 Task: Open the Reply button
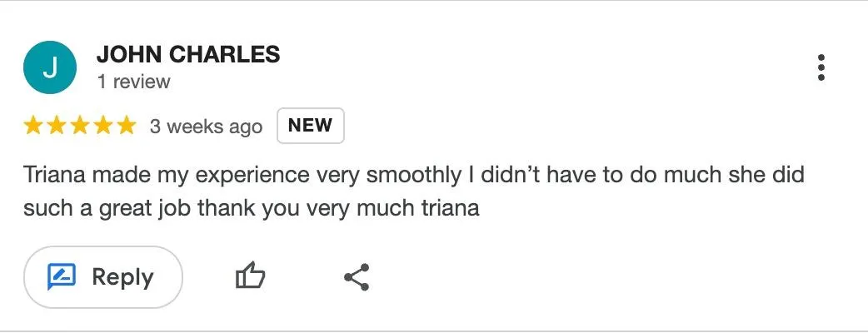(103, 277)
